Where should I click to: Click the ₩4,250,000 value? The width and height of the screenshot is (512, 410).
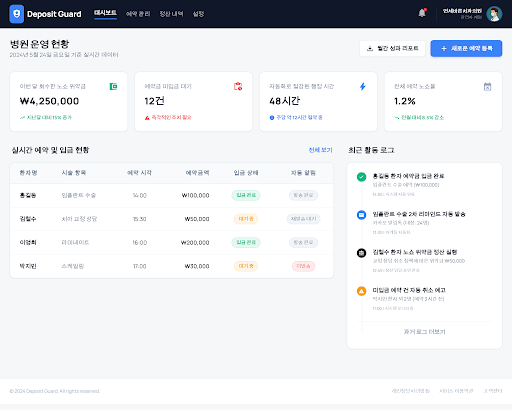[49, 101]
